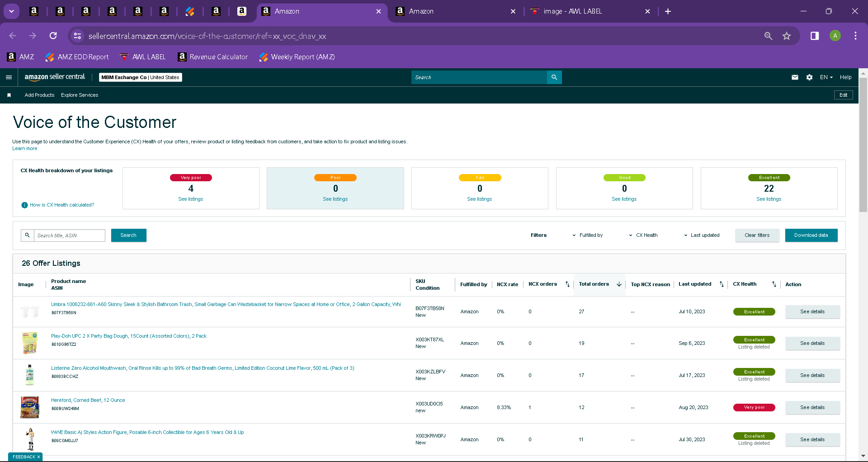The width and height of the screenshot is (868, 462).
Task: Click the Download data button
Action: pos(811,236)
